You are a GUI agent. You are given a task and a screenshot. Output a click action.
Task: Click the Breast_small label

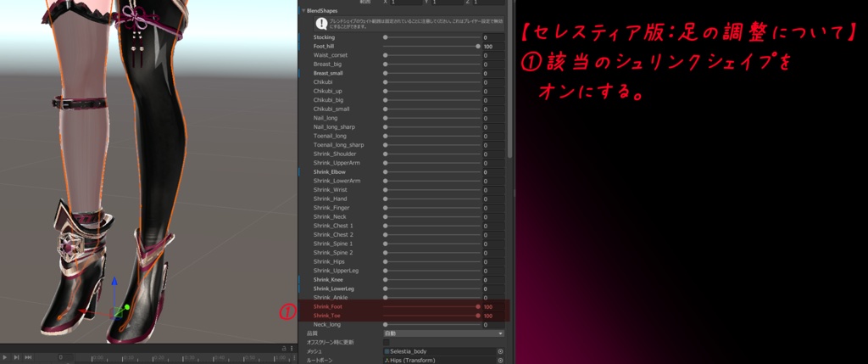[x=328, y=73]
